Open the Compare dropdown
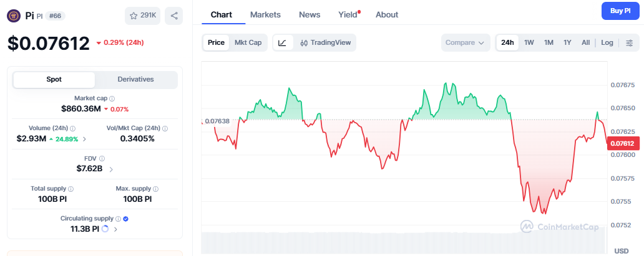 466,42
